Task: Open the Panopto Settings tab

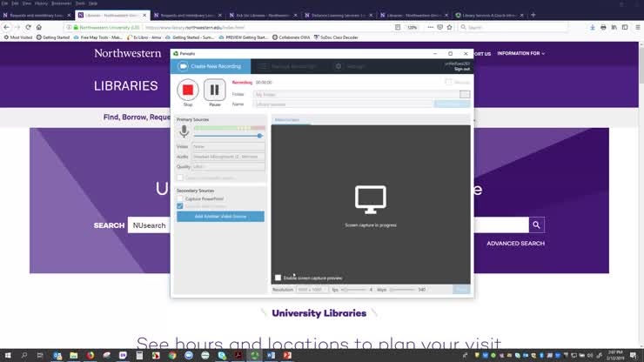Action: (350, 66)
